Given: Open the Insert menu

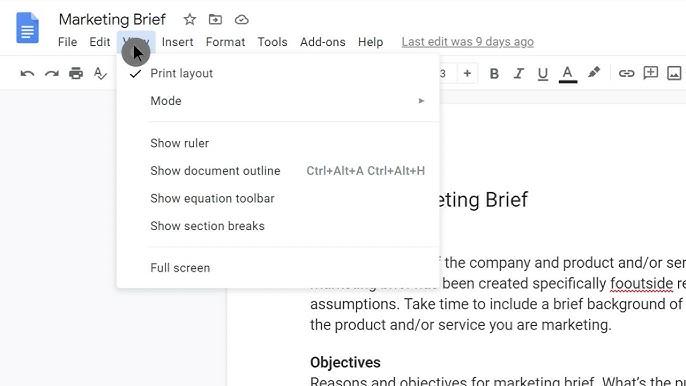Looking at the screenshot, I should tap(177, 42).
